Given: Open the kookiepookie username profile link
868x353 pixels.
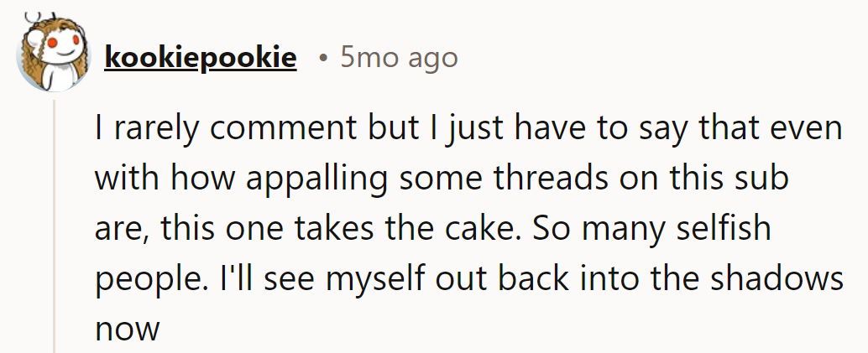Looking at the screenshot, I should coord(200,57).
